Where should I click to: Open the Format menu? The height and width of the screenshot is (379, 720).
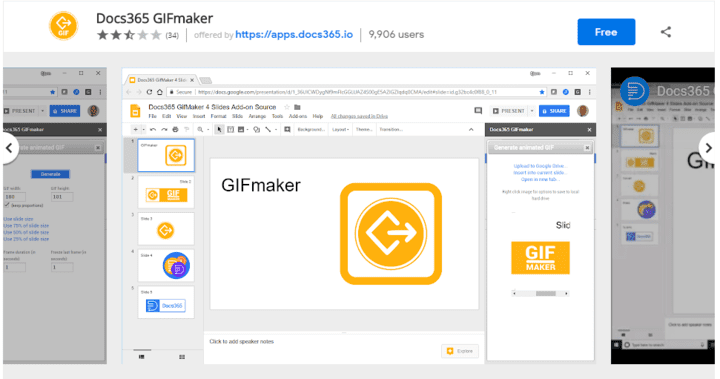219,116
